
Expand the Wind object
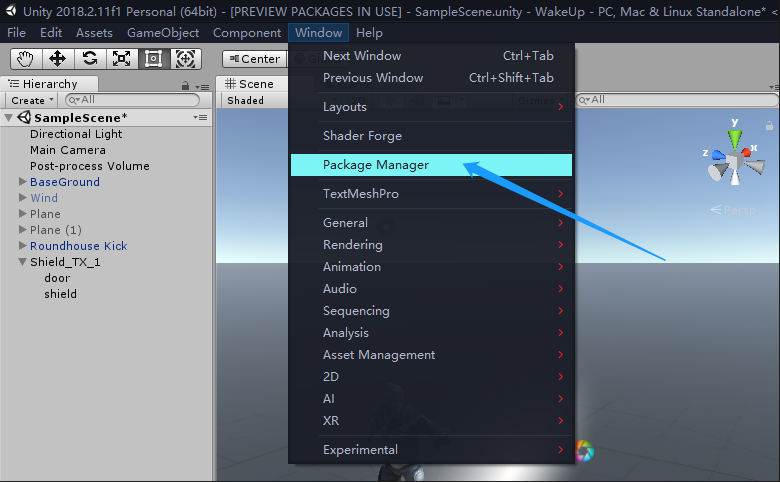pyautogui.click(x=22, y=197)
